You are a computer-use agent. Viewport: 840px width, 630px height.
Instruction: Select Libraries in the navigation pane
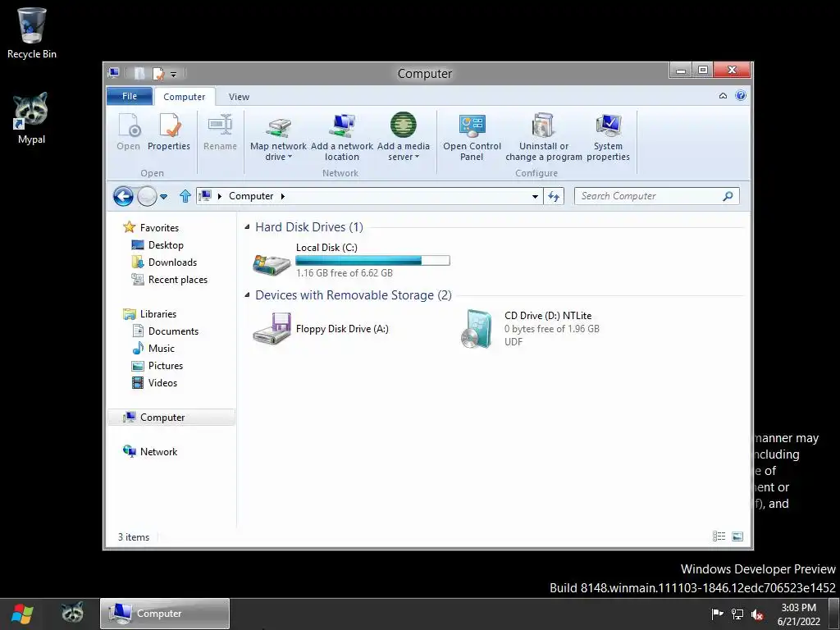[158, 314]
